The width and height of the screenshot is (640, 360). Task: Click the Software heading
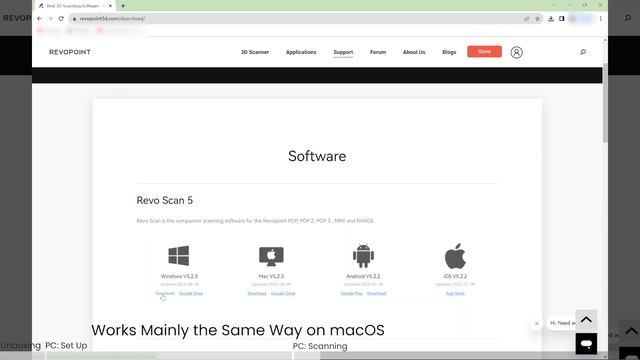(317, 156)
